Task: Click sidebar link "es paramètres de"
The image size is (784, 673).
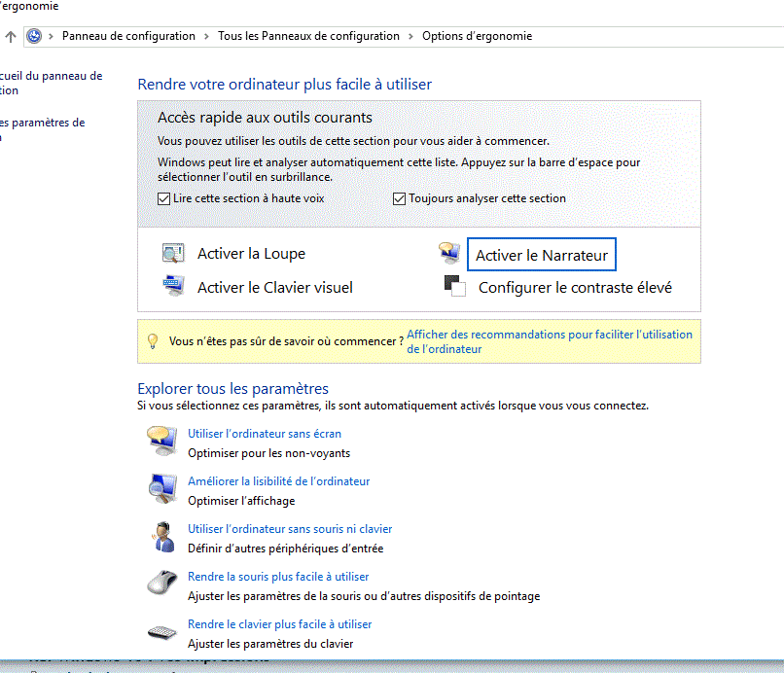Action: (43, 123)
